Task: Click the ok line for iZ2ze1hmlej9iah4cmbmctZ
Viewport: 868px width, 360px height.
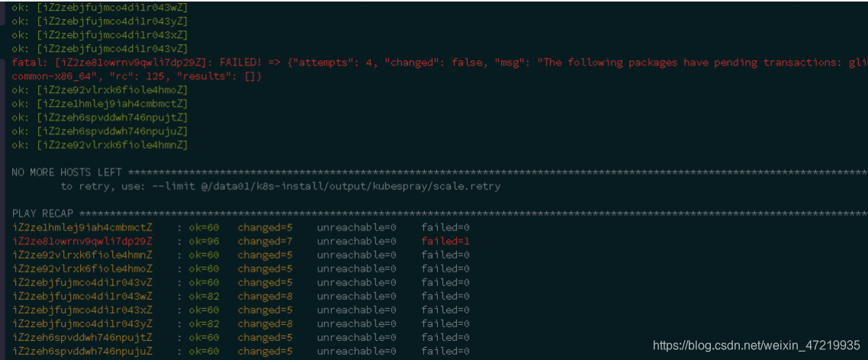Action: click(x=100, y=104)
